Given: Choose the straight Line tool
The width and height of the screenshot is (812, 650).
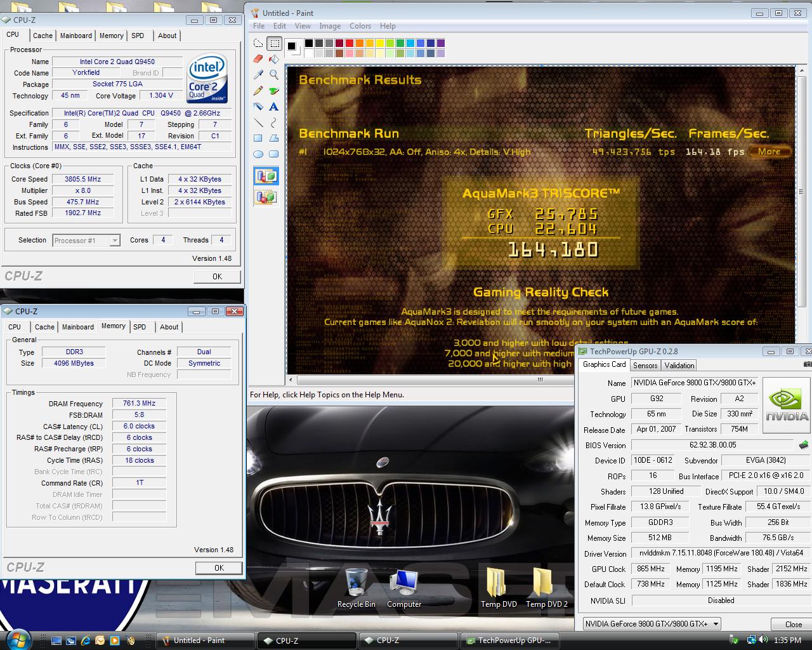Looking at the screenshot, I should pyautogui.click(x=258, y=123).
